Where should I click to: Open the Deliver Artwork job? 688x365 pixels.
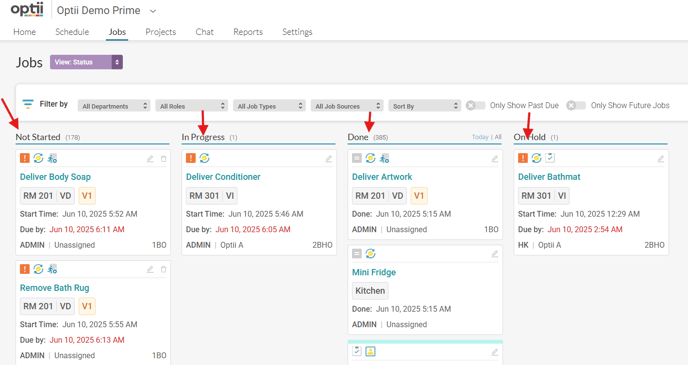[x=382, y=177]
